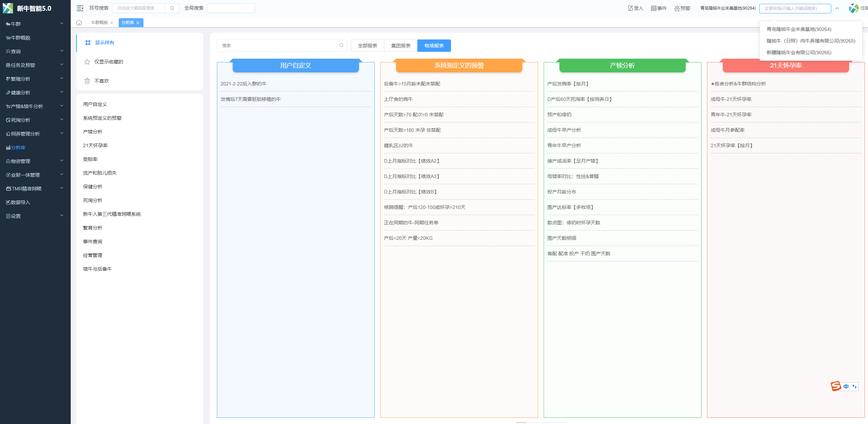Click the report 搜索 input field
The image size is (868, 424).
(x=282, y=45)
